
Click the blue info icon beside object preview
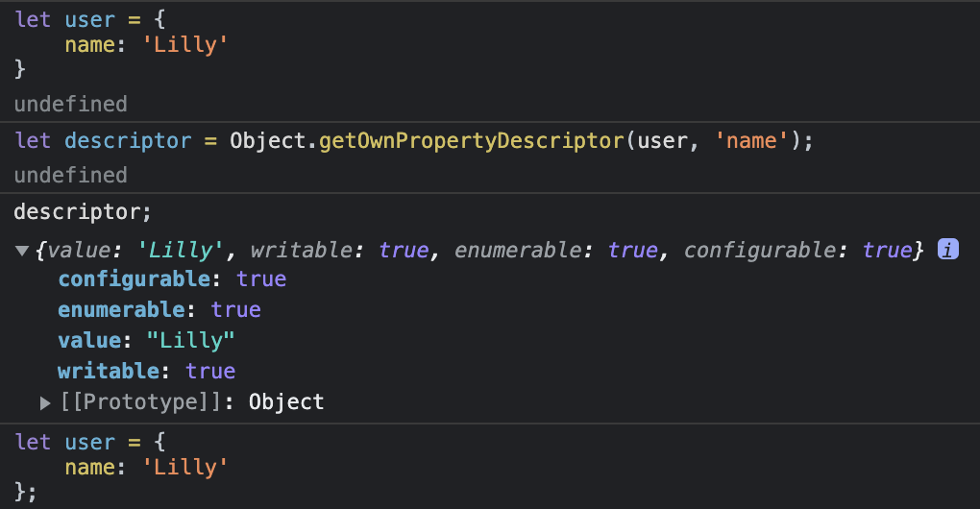coord(948,250)
